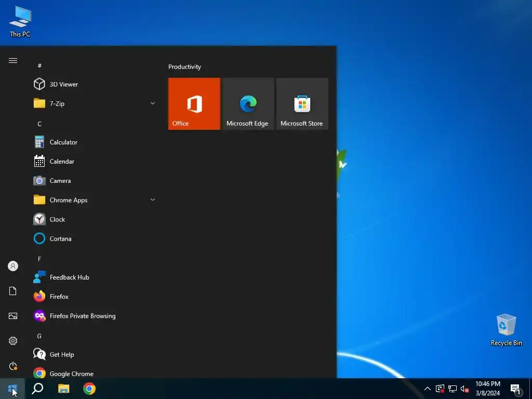The image size is (532, 399).
Task: Open 3D Viewer from the app list
Action: tap(94, 84)
